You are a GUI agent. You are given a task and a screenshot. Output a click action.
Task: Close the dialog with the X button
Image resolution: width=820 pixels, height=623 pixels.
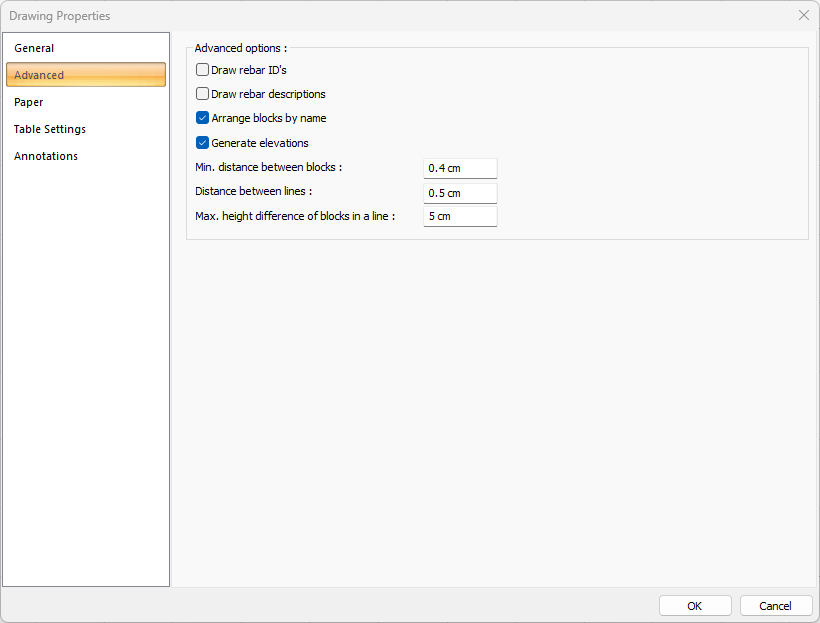pos(803,15)
